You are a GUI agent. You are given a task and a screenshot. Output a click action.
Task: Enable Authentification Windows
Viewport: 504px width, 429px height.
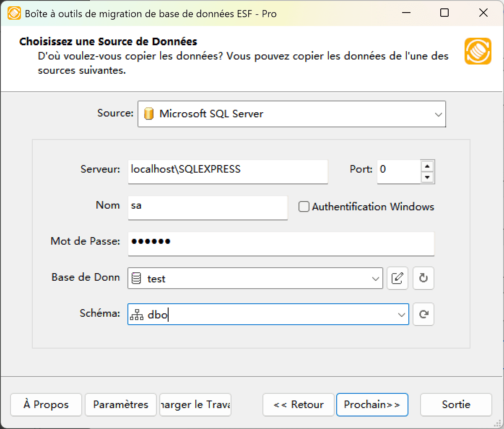(303, 207)
